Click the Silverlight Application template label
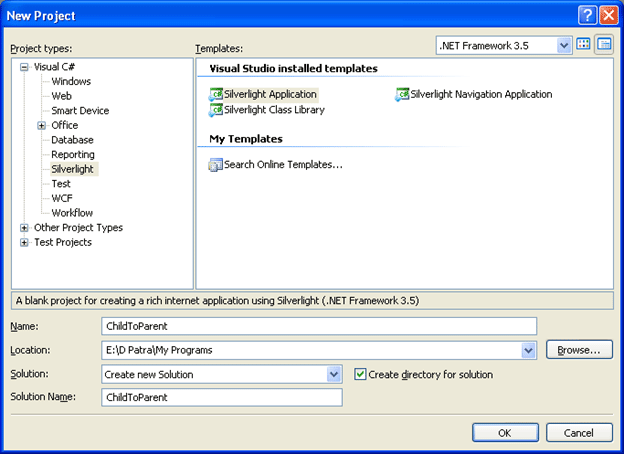624x454 pixels. [270, 95]
